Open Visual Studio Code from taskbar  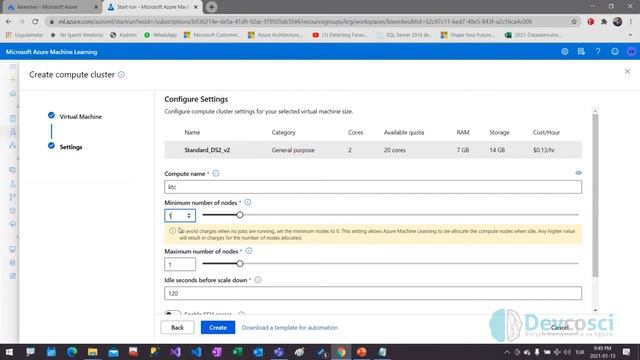(x=196, y=352)
